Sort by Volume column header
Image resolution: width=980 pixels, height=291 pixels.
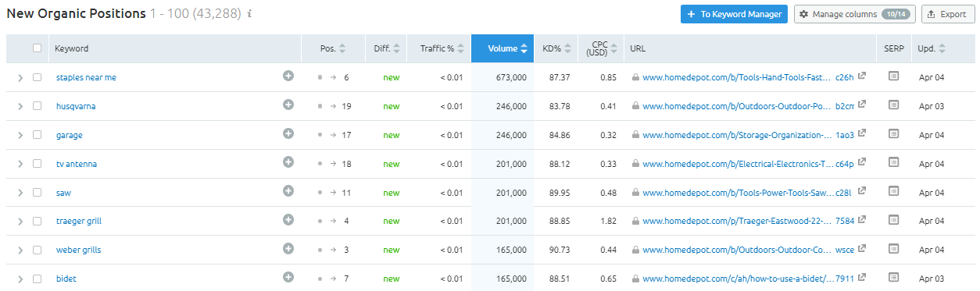[x=503, y=48]
